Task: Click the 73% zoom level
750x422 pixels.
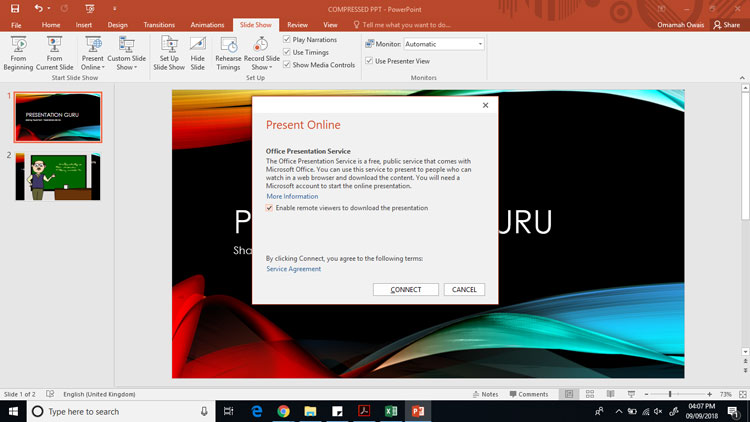Action: tap(726, 394)
